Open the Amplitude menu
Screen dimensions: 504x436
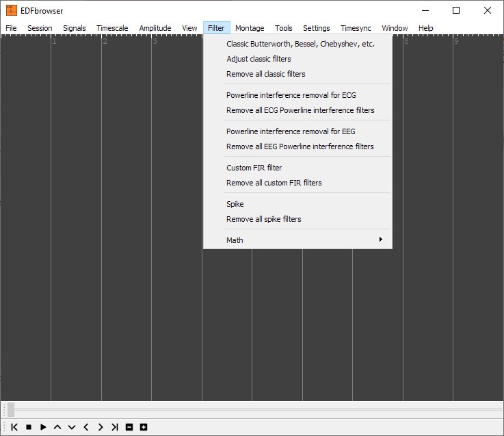155,28
